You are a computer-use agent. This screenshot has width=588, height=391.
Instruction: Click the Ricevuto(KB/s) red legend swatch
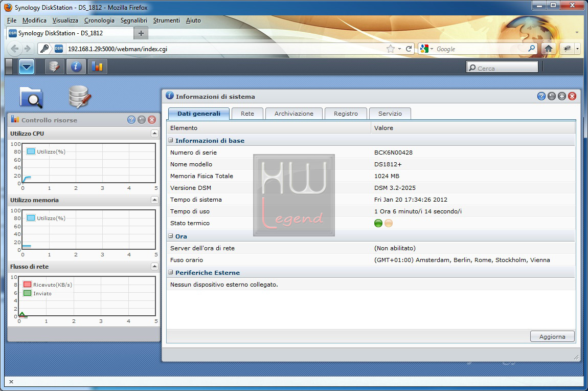point(28,285)
